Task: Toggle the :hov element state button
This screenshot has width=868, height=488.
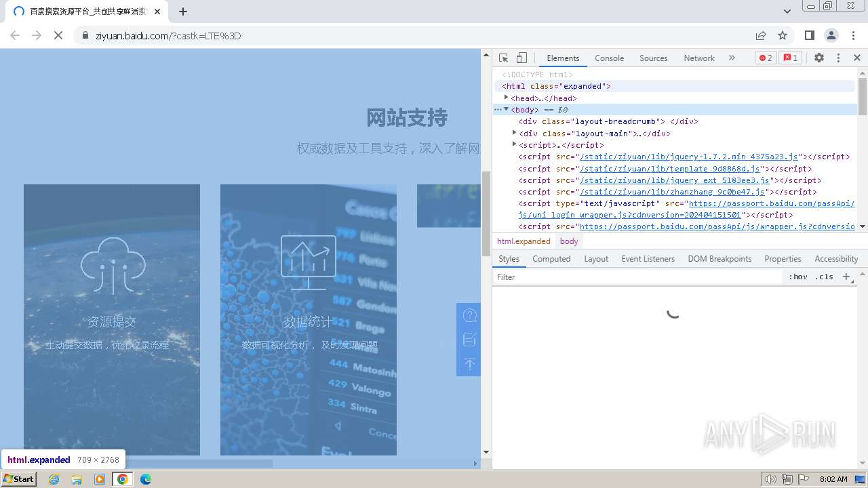Action: 798,277
